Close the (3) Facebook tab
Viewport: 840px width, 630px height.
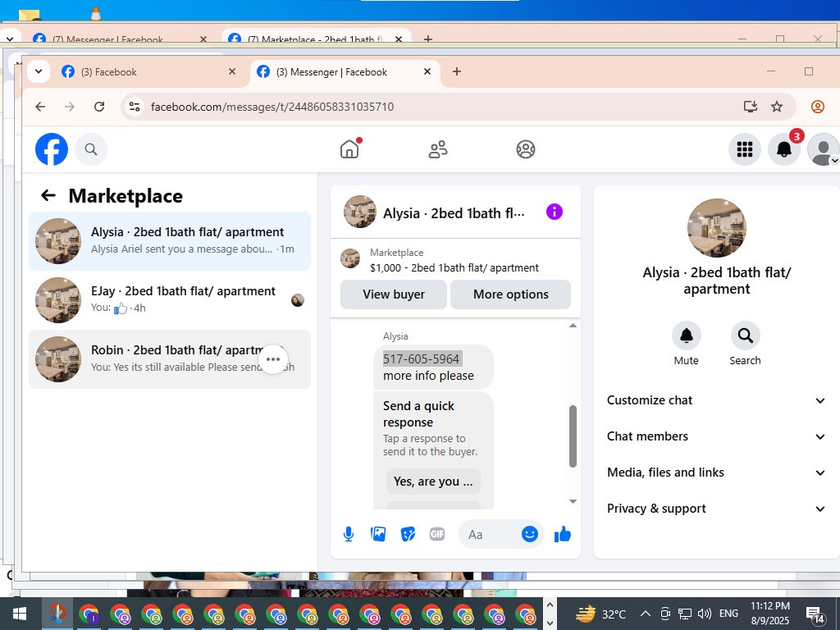(x=232, y=71)
